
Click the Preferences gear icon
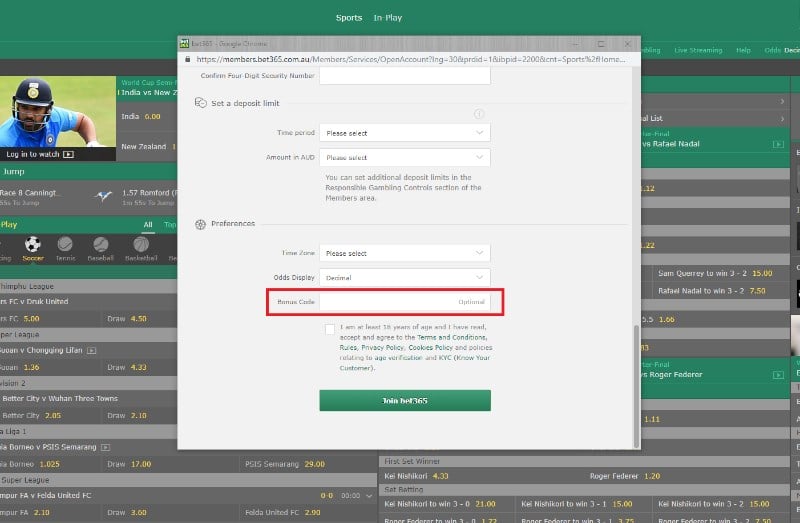(200, 224)
